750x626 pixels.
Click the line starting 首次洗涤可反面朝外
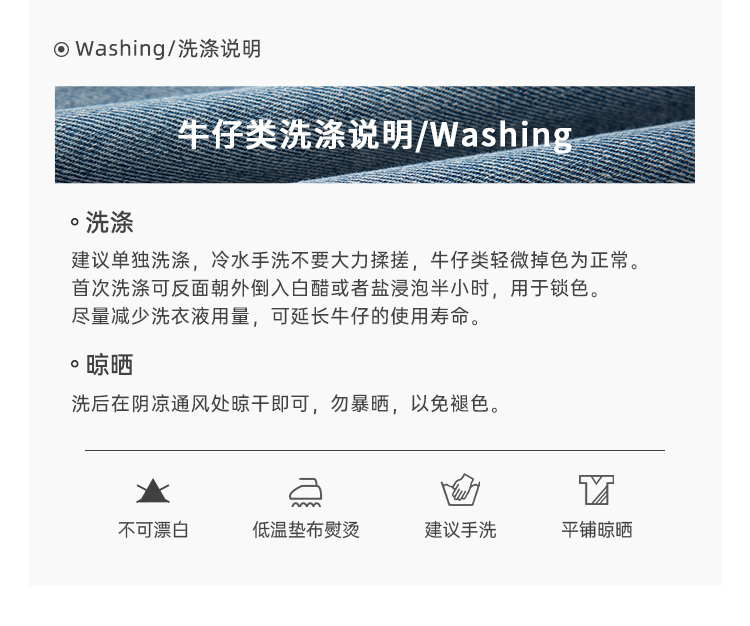(x=335, y=288)
